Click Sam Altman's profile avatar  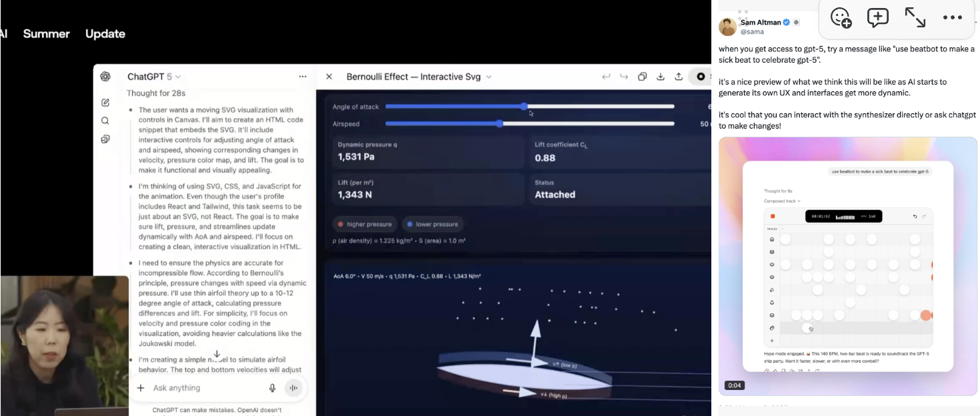[727, 27]
